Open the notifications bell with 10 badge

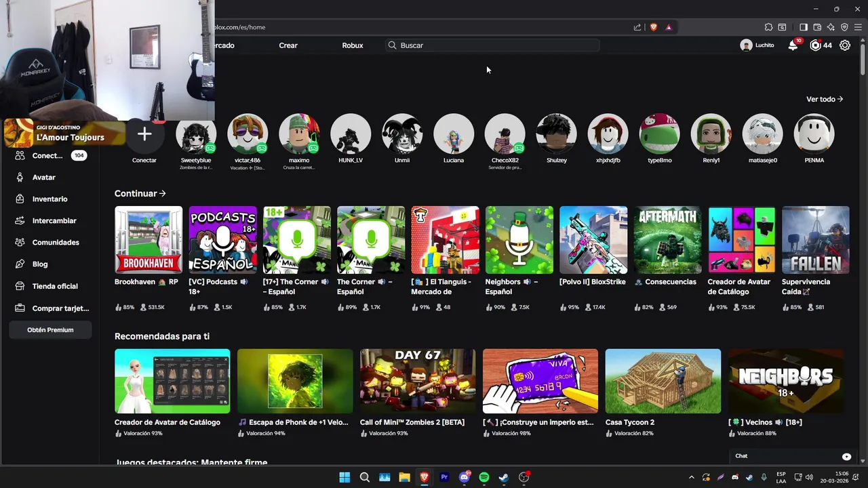793,45
